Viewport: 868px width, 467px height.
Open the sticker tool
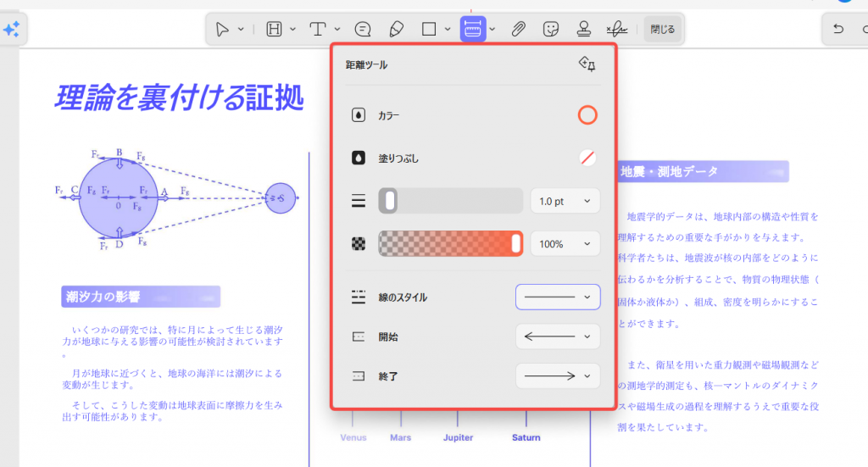[551, 30]
